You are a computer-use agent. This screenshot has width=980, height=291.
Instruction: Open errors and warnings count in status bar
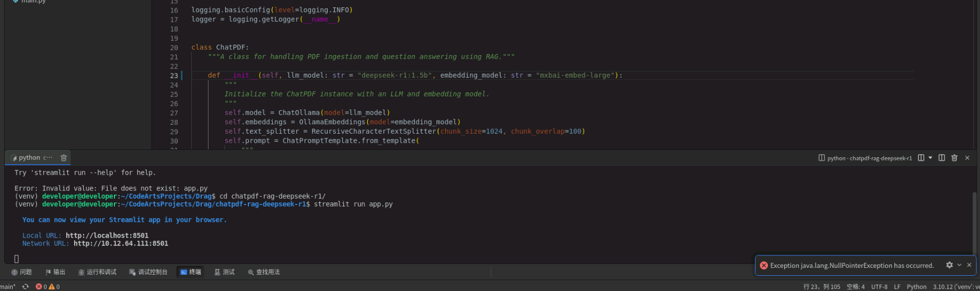click(47, 287)
